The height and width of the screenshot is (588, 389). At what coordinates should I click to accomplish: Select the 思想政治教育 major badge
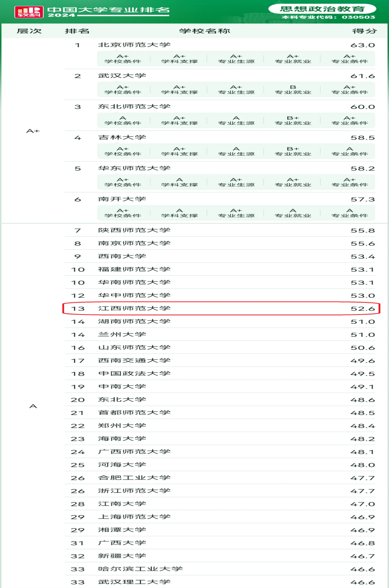tap(322, 9)
